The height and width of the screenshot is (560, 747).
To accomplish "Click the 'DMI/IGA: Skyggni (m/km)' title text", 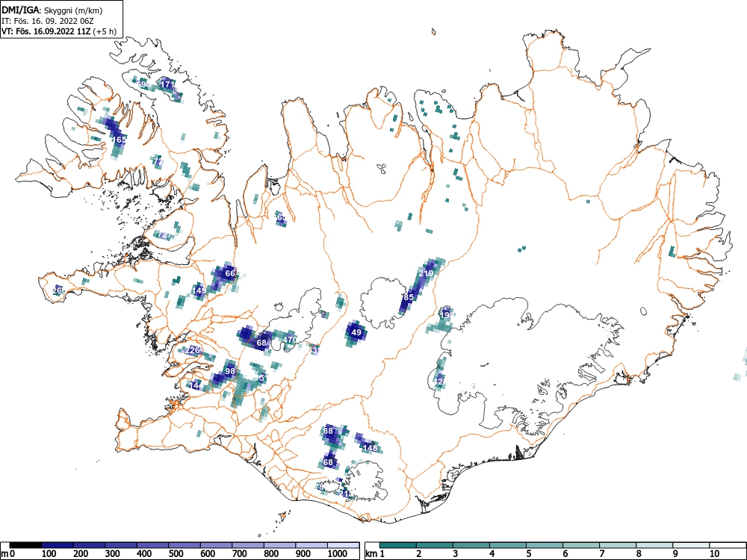I will point(52,10).
